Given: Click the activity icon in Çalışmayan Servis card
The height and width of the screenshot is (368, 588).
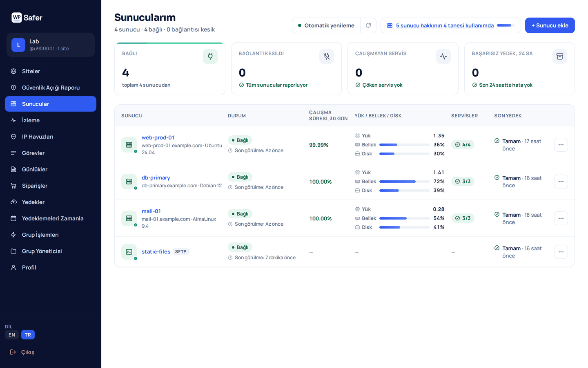Looking at the screenshot, I should point(443,56).
